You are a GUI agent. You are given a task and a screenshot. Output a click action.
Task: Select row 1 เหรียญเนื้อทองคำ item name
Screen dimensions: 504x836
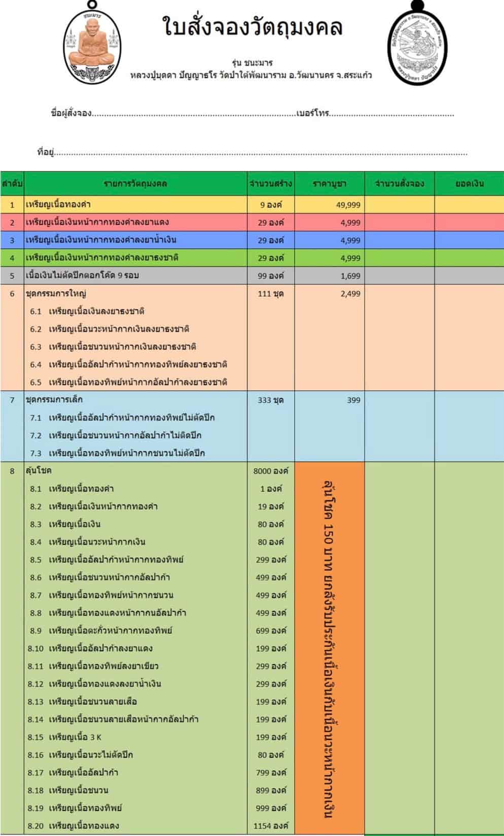(x=58, y=204)
